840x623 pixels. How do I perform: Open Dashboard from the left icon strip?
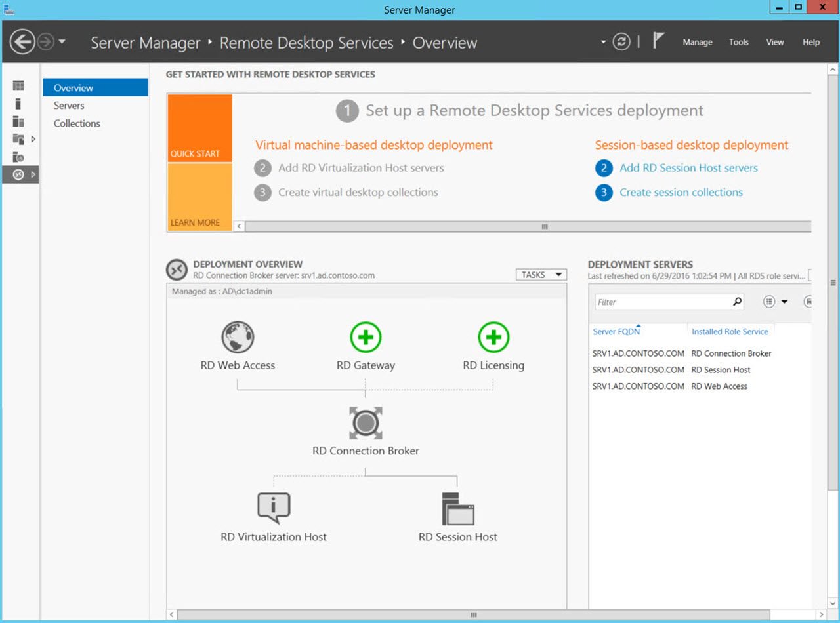pyautogui.click(x=18, y=86)
